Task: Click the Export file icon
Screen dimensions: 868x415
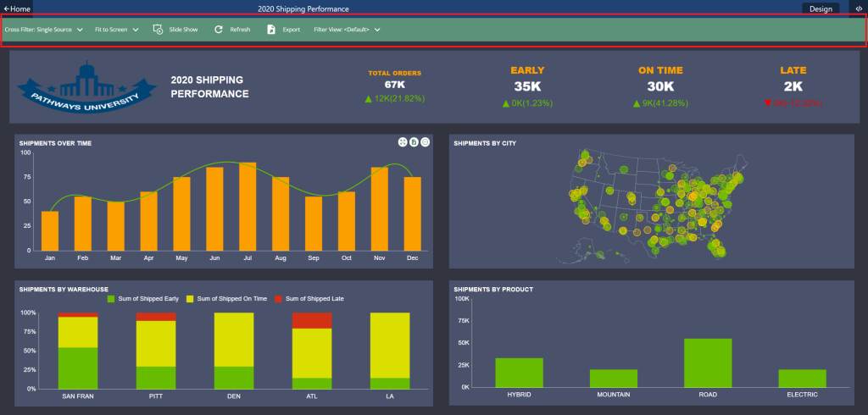Action: (x=271, y=30)
